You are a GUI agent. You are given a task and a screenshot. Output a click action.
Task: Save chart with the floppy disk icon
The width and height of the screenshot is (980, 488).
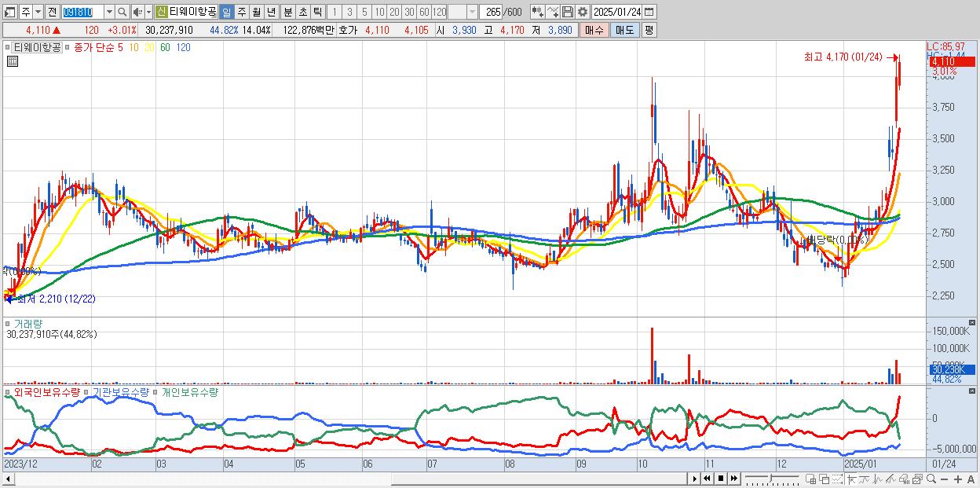coord(568,12)
